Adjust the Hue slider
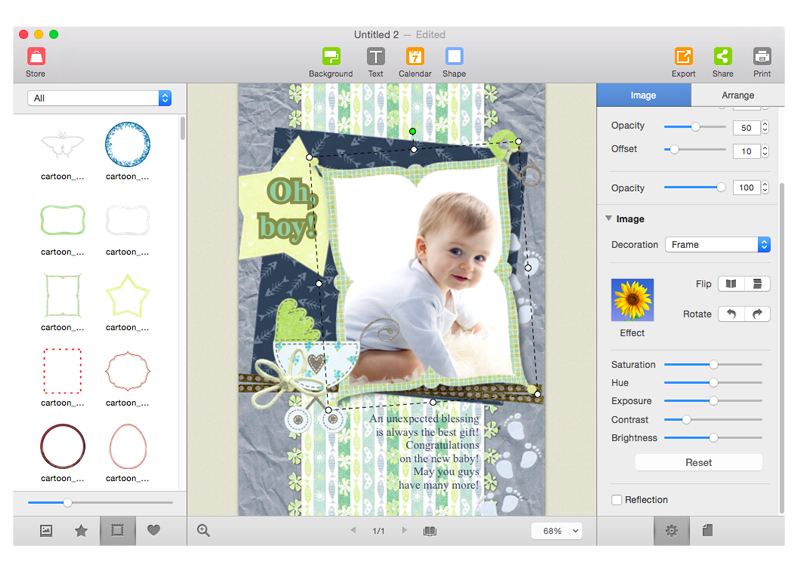 tap(713, 382)
